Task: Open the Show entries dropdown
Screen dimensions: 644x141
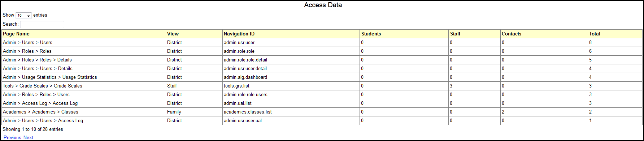Action: pyautogui.click(x=23, y=16)
